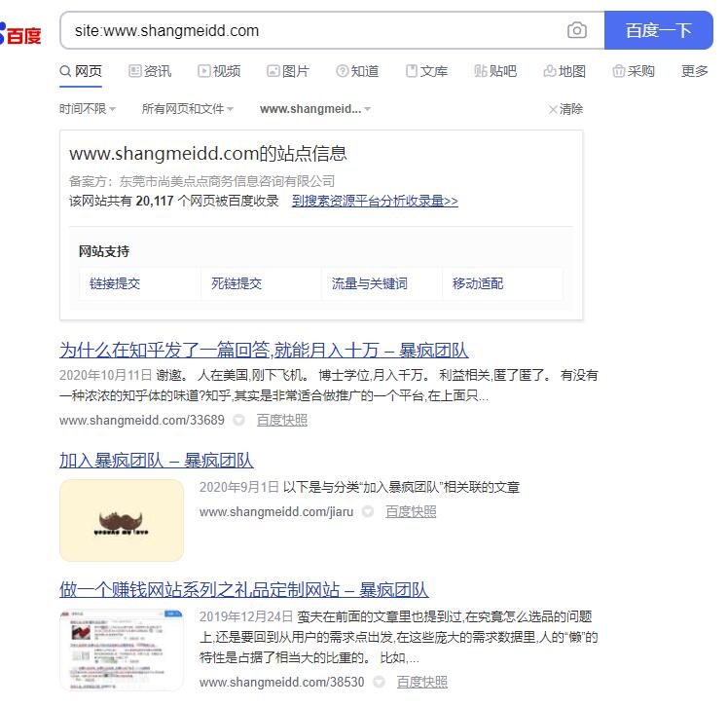The height and width of the screenshot is (707, 728).
Task: Open 百度快照 for shangmeidd.com/38530
Action: pyautogui.click(x=422, y=682)
